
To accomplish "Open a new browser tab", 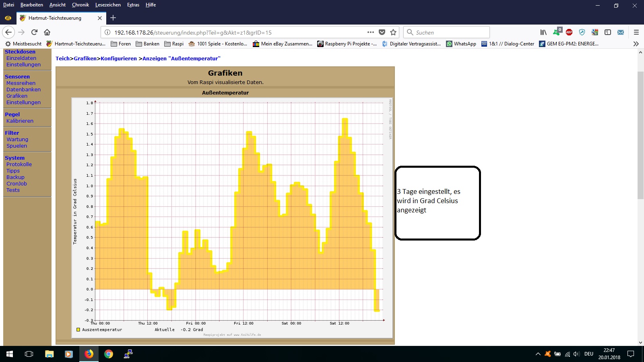I will (x=113, y=18).
